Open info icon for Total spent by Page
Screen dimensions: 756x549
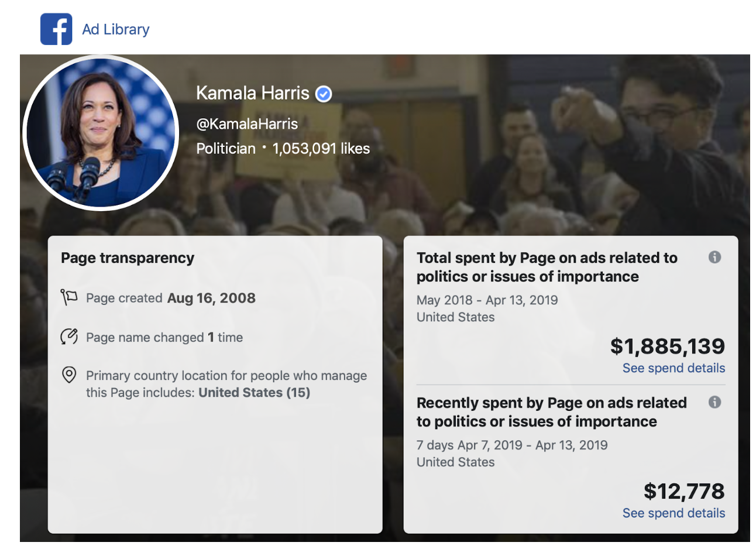click(x=714, y=257)
